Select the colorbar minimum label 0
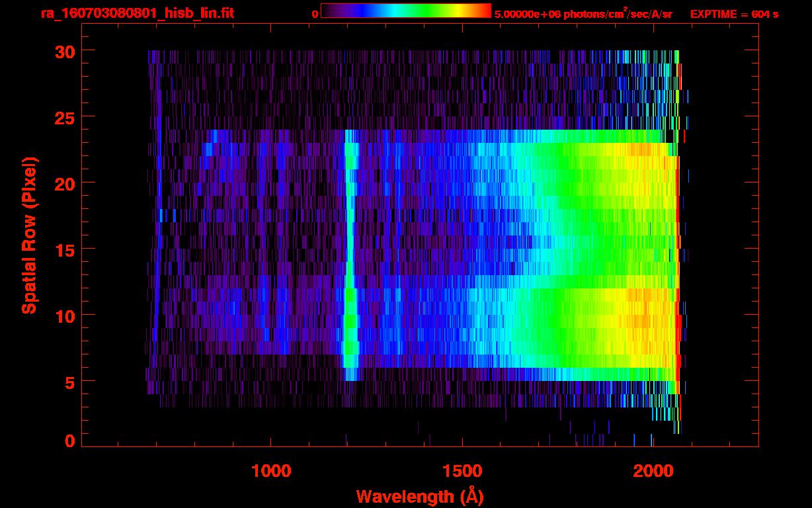 (315, 14)
